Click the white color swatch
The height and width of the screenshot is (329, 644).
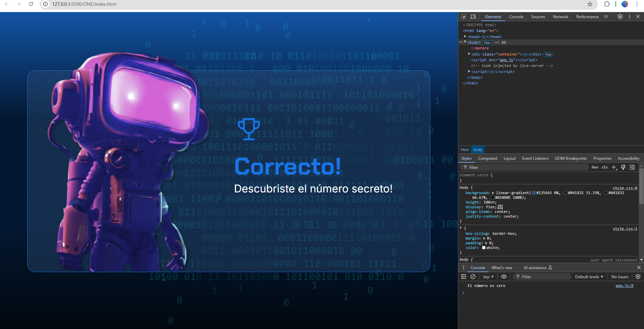(x=484, y=248)
